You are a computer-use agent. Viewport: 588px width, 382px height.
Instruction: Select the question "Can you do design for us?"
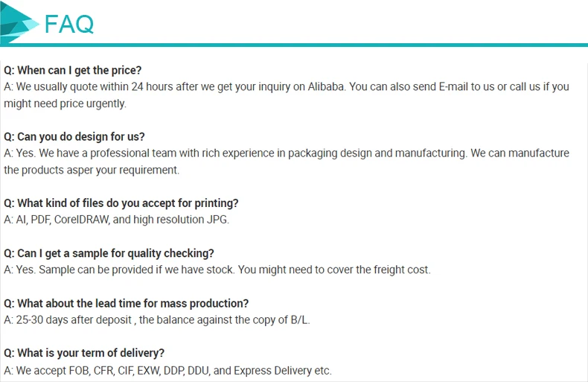coord(74,136)
